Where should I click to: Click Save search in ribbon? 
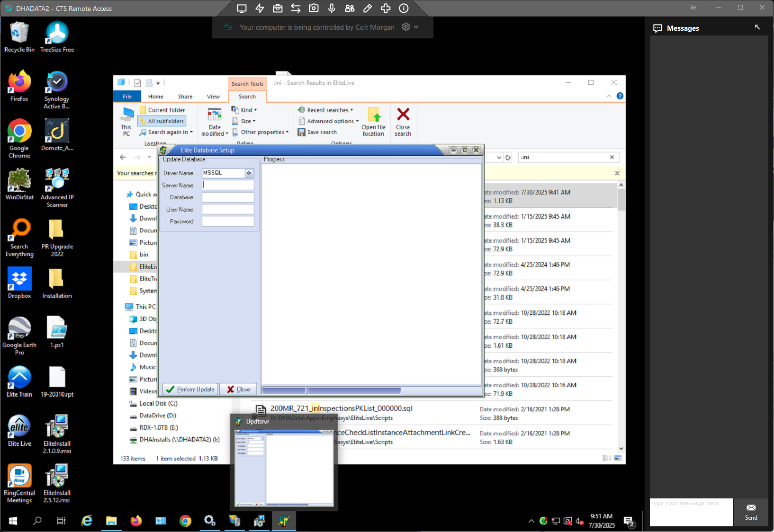pos(317,132)
